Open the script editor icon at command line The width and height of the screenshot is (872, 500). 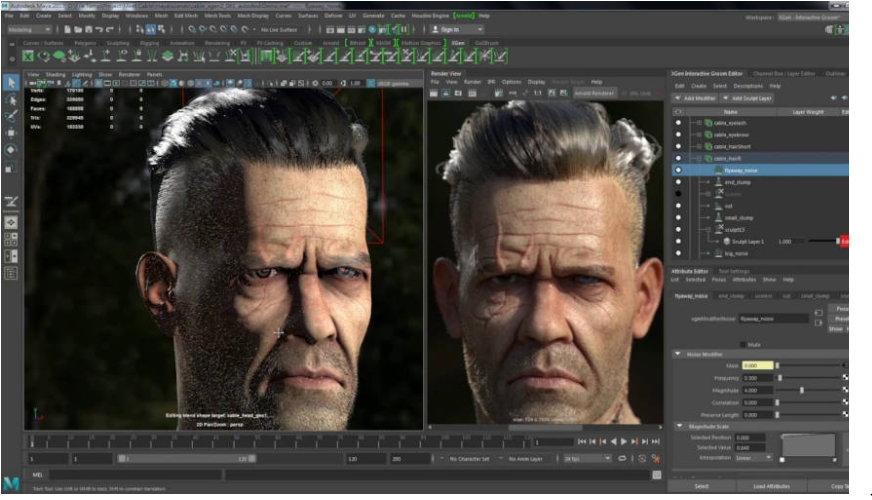(x=657, y=475)
